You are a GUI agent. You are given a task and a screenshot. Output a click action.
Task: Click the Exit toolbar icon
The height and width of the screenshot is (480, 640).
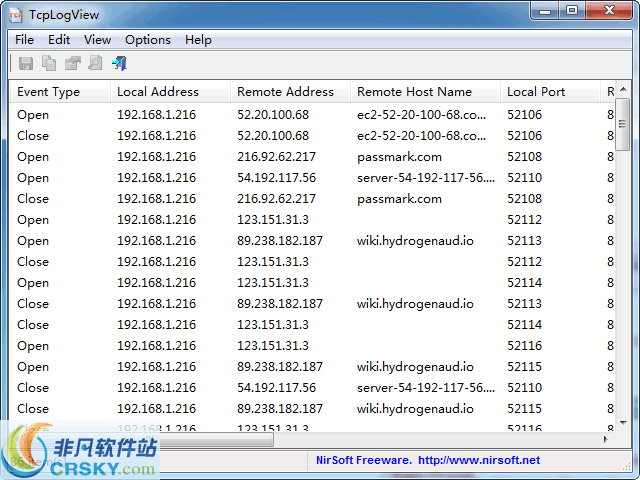tap(119, 63)
